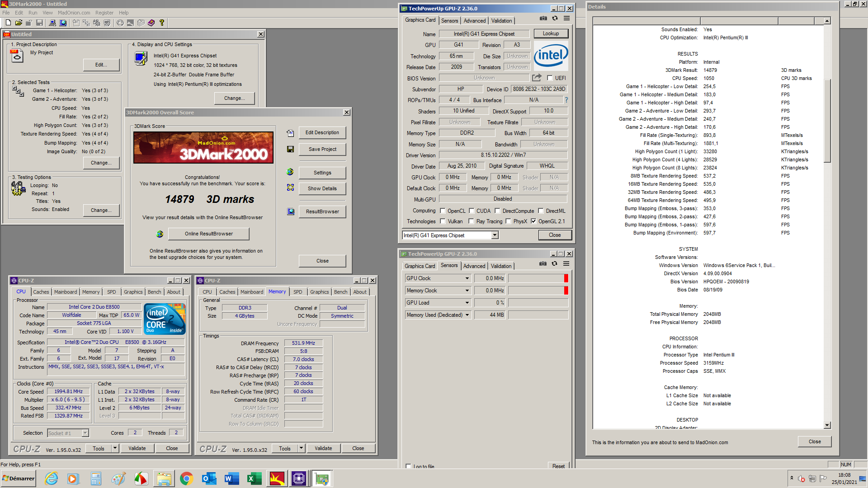
Task: Click the camera icon in GPU-Z Sensors window
Action: tap(542, 264)
